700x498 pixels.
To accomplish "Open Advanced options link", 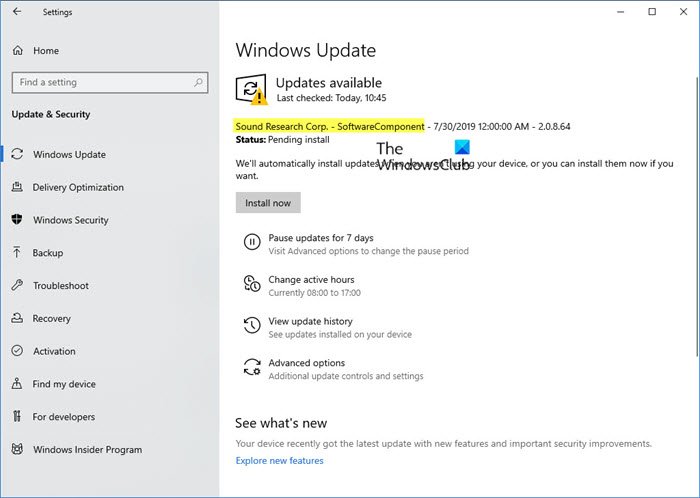I will tap(306, 363).
